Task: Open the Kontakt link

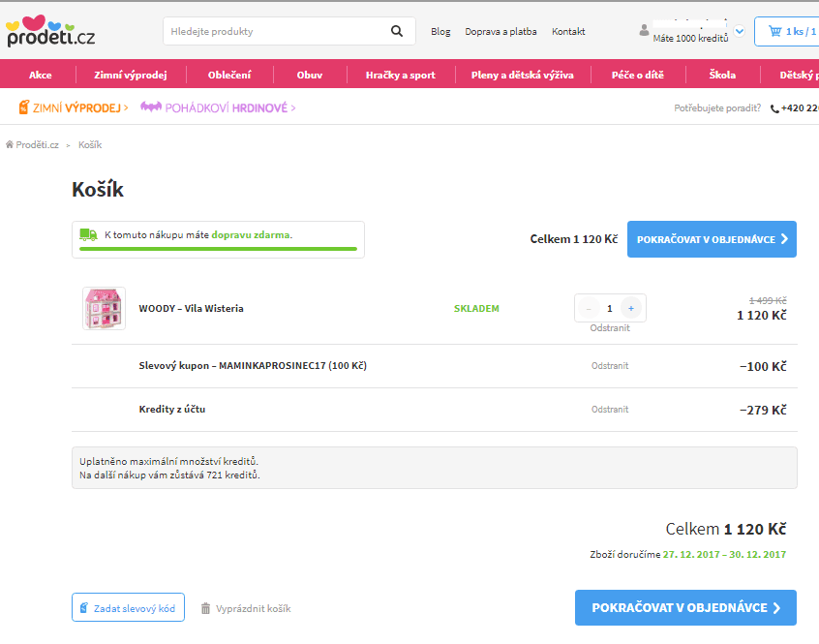Action: point(568,31)
